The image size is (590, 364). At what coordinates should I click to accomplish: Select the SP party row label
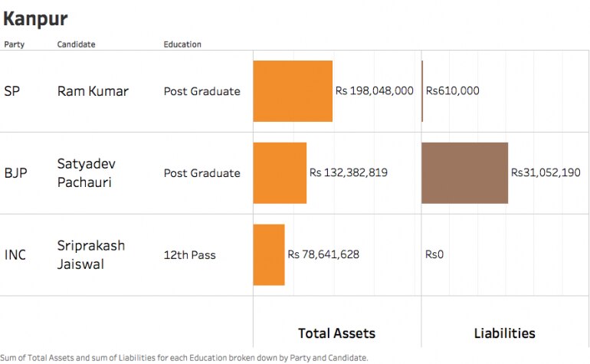pyautogui.click(x=12, y=91)
